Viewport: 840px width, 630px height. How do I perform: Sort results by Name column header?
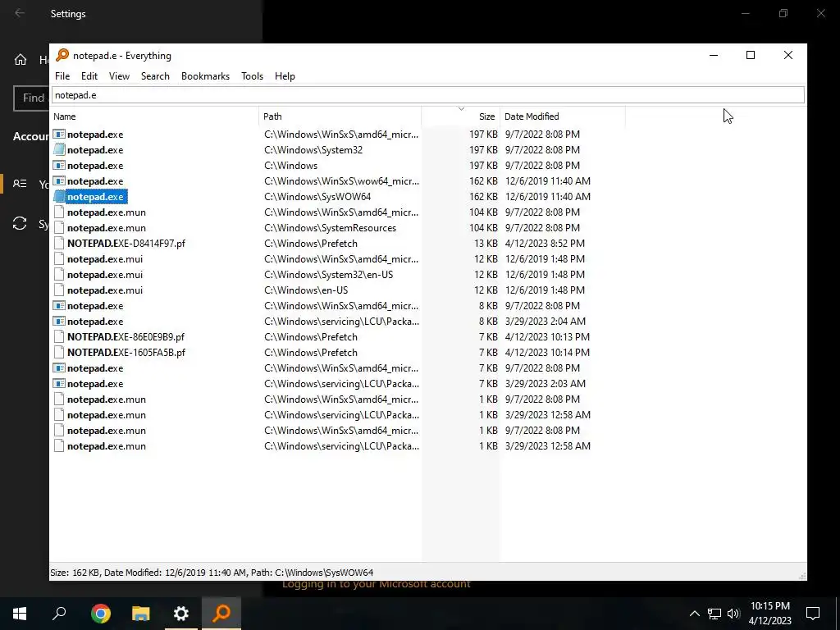(x=154, y=116)
